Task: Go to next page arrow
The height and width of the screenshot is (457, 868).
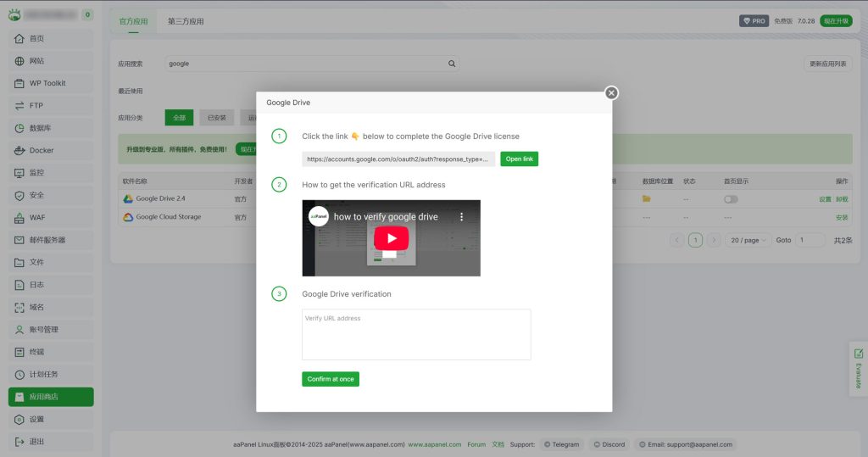Action: click(x=714, y=240)
